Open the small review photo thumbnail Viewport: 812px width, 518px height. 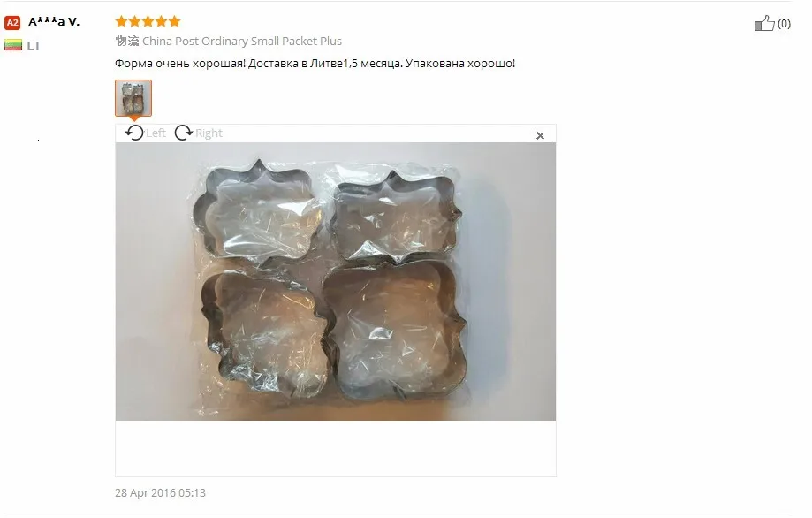point(133,98)
